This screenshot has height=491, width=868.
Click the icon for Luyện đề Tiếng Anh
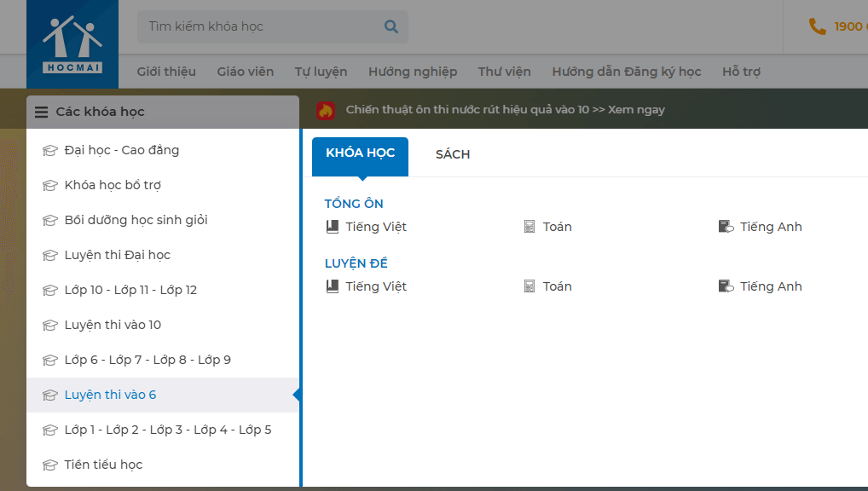pos(726,286)
